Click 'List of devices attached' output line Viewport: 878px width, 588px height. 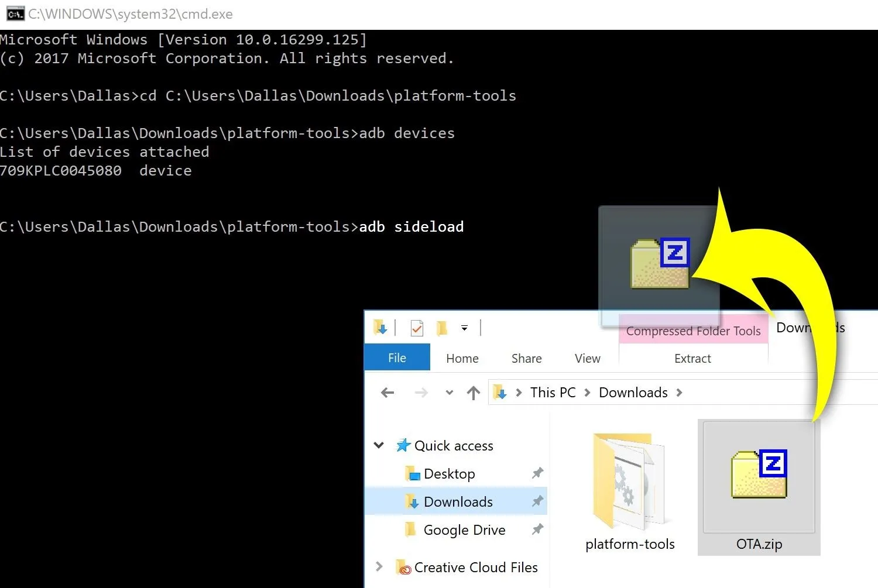[x=105, y=152]
